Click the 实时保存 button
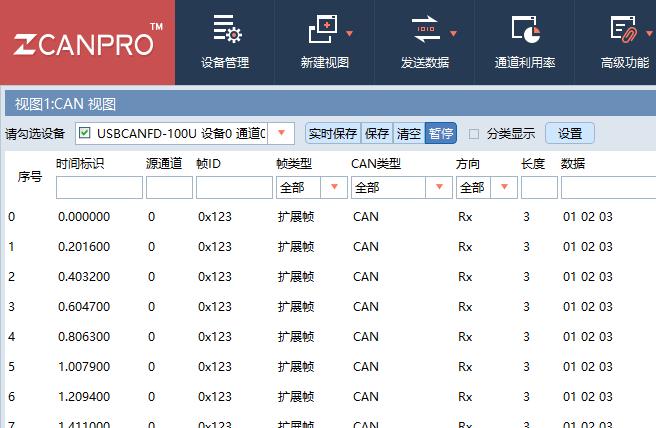This screenshot has width=656, height=428. [333, 133]
